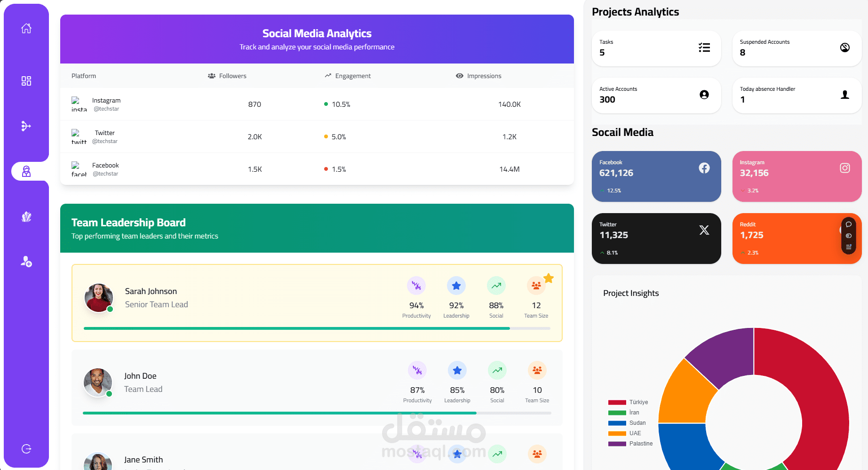This screenshot has height=470, width=868.
Task: Click the list icon on floating pill
Action: [849, 247]
